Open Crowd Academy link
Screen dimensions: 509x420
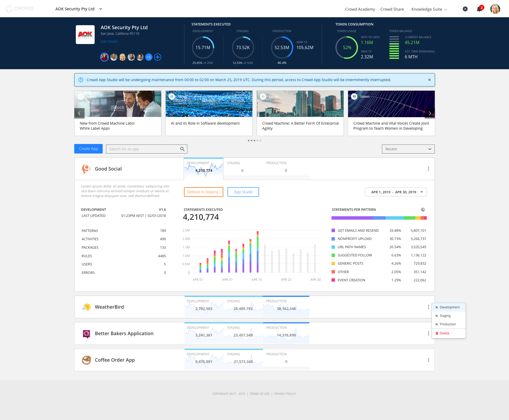[360, 9]
